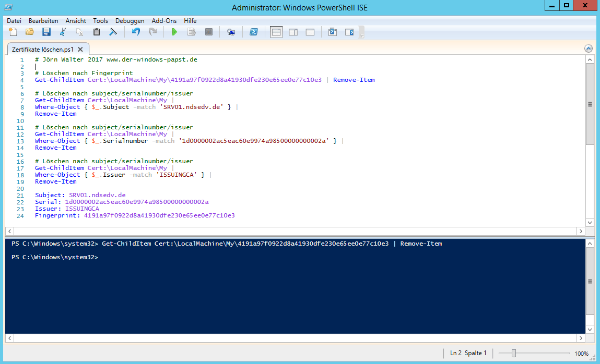Viewport: 600px width, 364px height.
Task: Toggle Show Script Pane Top layout
Action: pos(276,32)
